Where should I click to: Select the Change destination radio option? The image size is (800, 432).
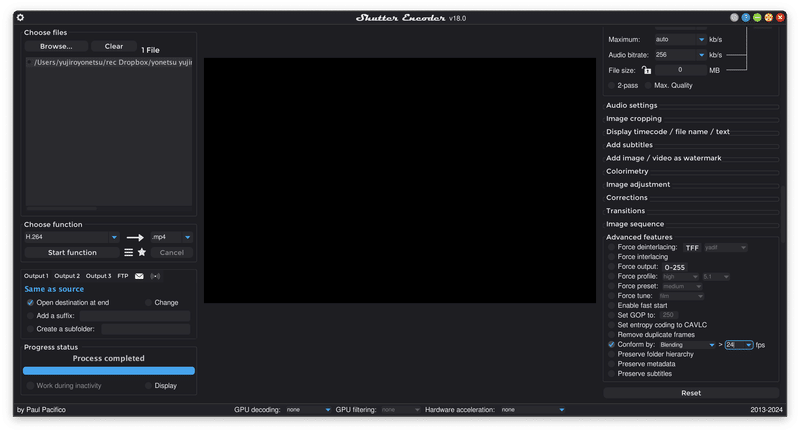148,302
